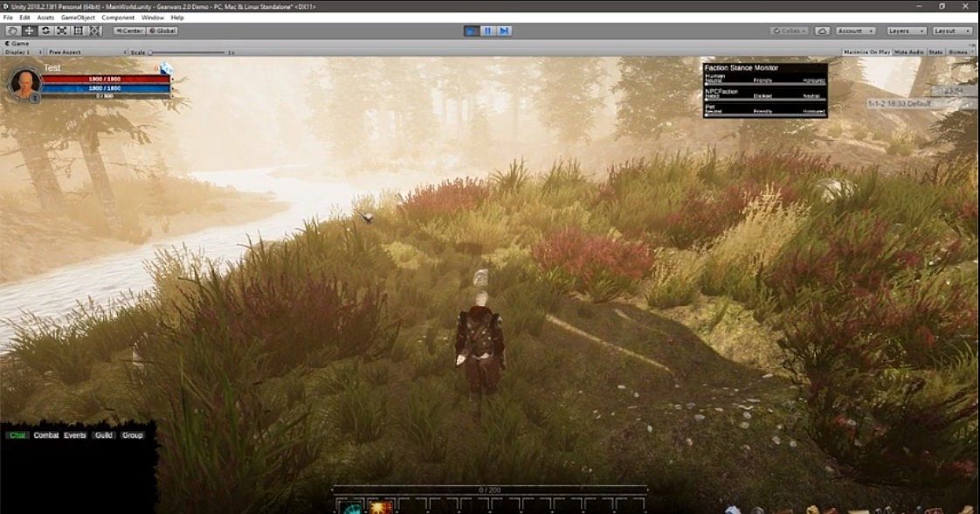Select the Move tool
980x514 pixels.
click(x=29, y=31)
